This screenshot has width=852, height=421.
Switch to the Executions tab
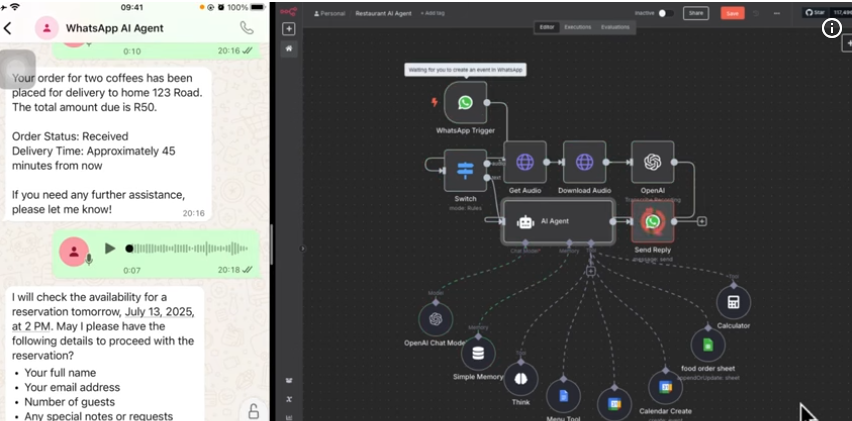click(x=577, y=27)
